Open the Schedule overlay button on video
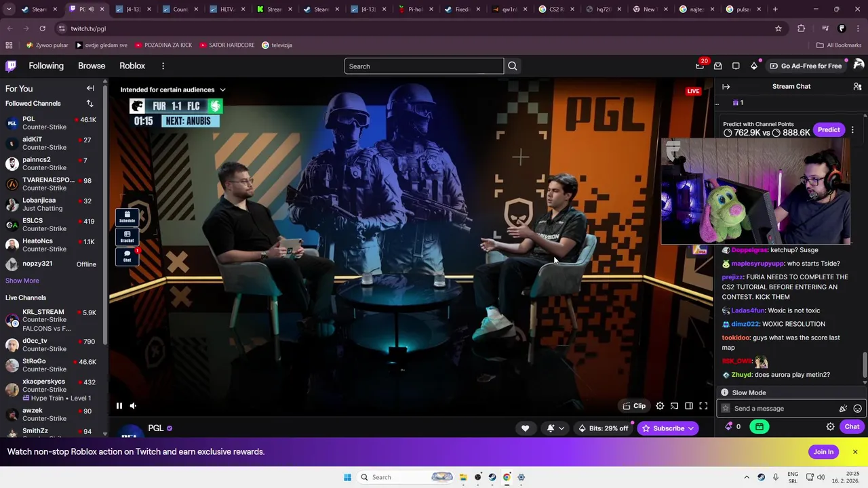 point(127,217)
